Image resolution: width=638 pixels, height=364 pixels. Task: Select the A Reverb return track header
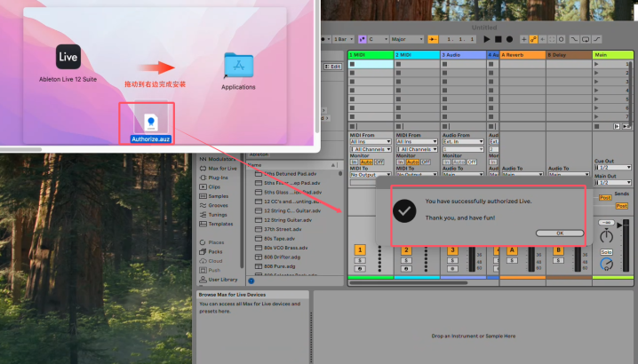(x=522, y=55)
